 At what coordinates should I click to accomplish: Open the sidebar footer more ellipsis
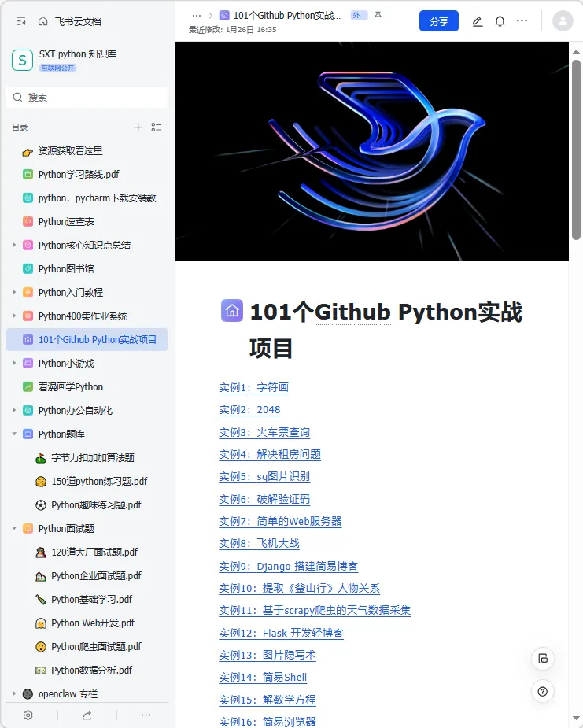point(146,715)
